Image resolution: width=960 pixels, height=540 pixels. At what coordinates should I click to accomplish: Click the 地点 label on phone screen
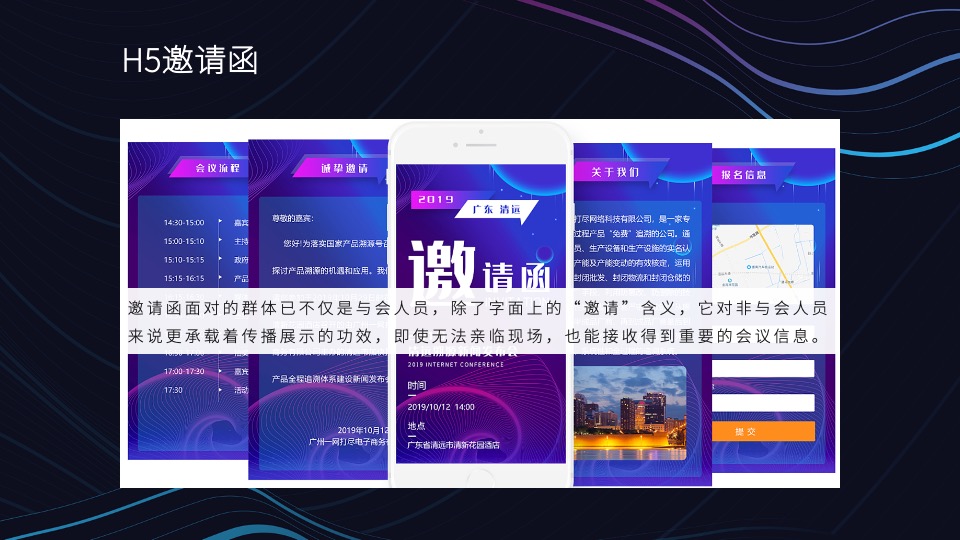click(416, 426)
